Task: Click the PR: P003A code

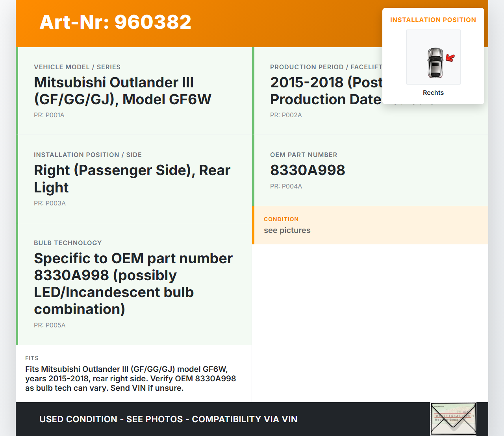Action: tap(50, 203)
